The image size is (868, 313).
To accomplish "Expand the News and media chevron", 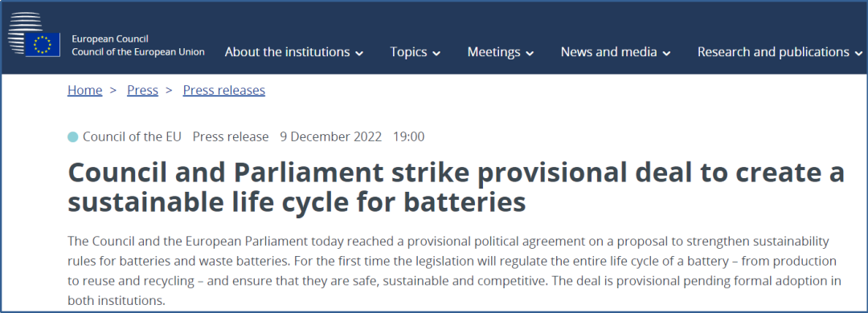I will (666, 54).
